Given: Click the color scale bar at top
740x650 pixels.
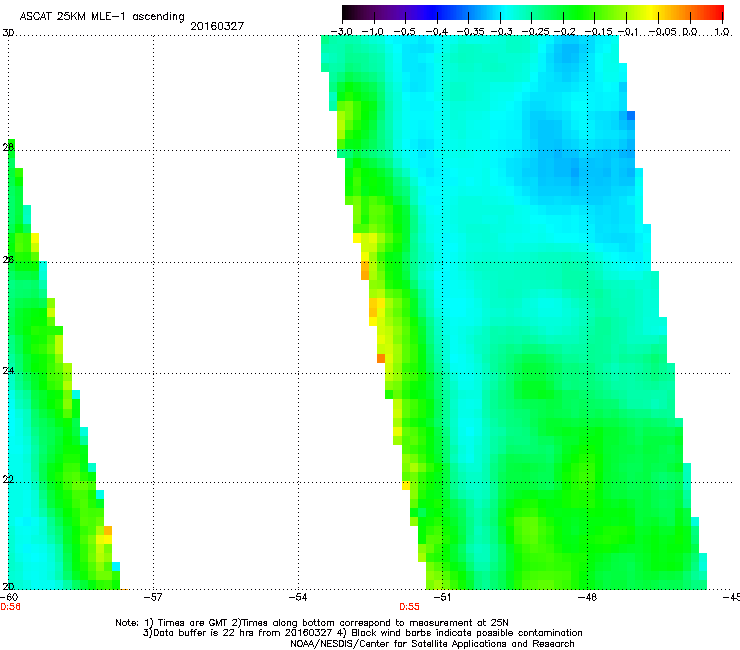Looking at the screenshot, I should point(533,13).
